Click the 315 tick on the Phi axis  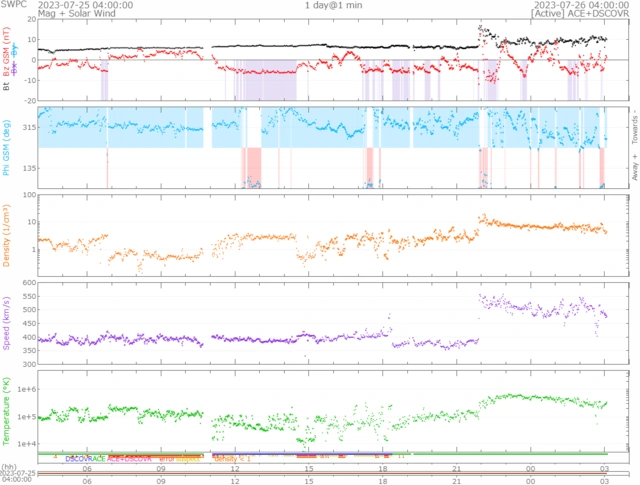(29, 127)
